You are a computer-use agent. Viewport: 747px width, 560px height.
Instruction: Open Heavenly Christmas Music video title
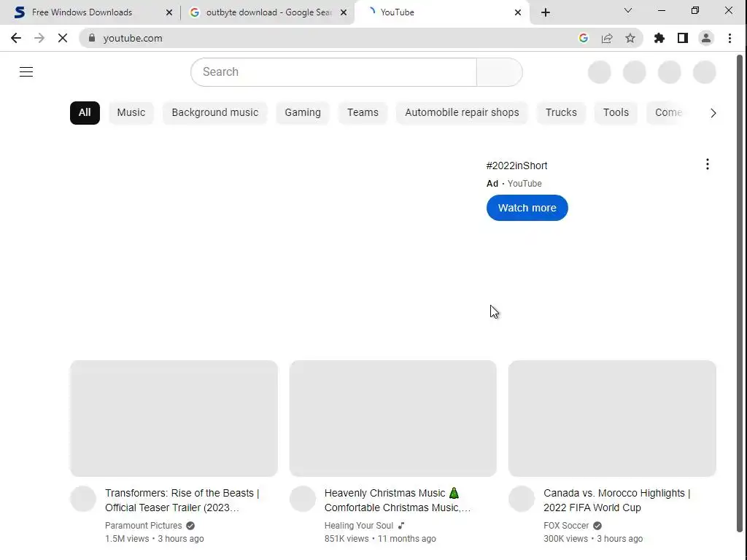(398, 500)
